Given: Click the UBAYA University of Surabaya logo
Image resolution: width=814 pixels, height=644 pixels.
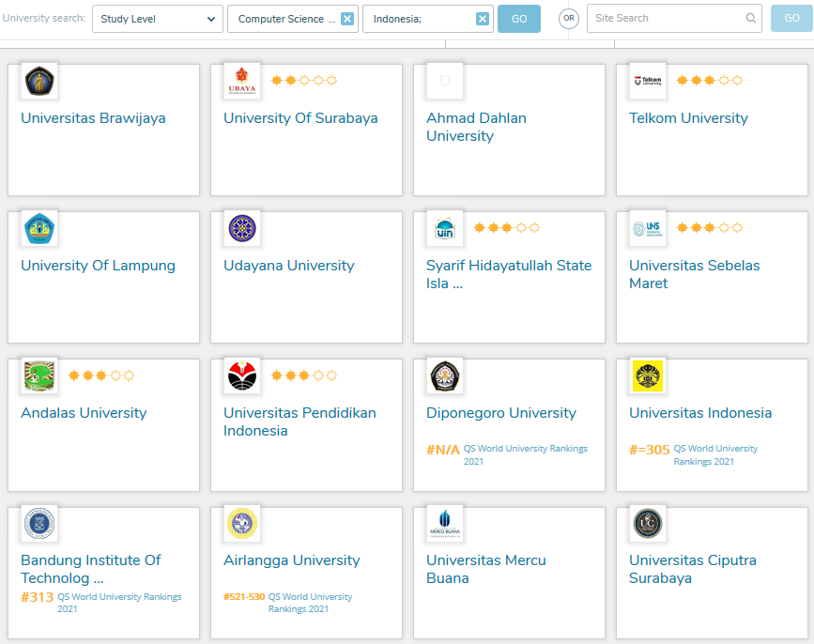Looking at the screenshot, I should click(242, 82).
